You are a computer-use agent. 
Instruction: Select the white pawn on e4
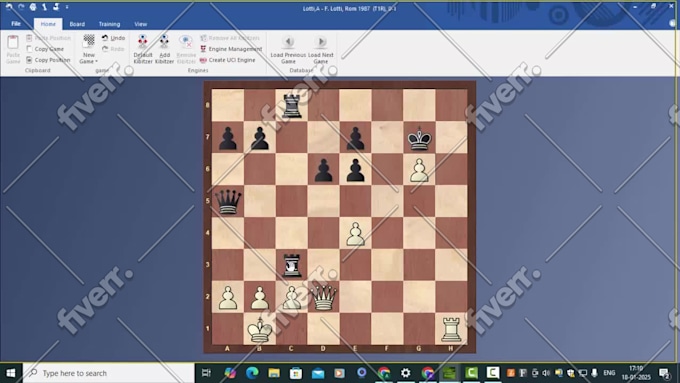356,233
